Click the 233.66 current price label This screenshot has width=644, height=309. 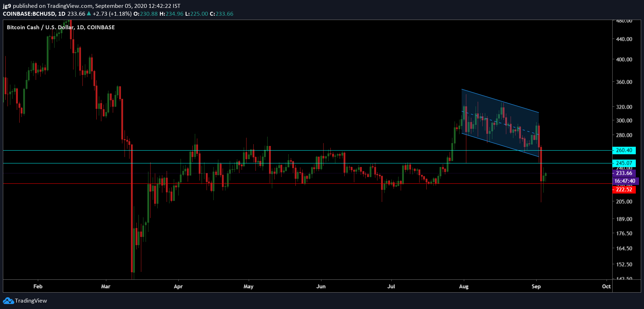click(x=624, y=173)
